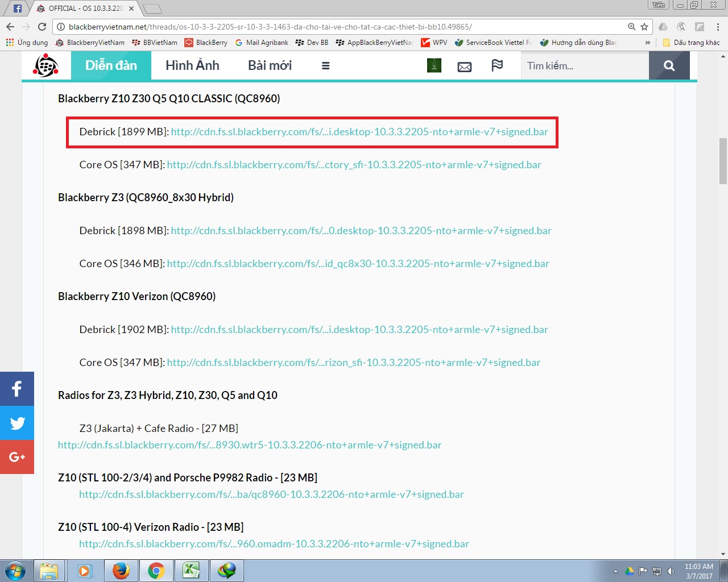This screenshot has height=582, width=728.
Task: Share page via Google Plus button
Action: 17,457
